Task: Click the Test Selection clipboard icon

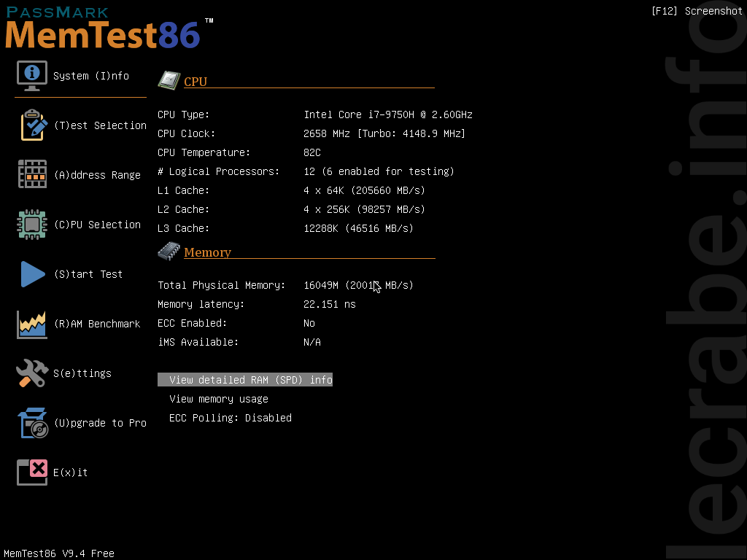Action: coord(34,125)
